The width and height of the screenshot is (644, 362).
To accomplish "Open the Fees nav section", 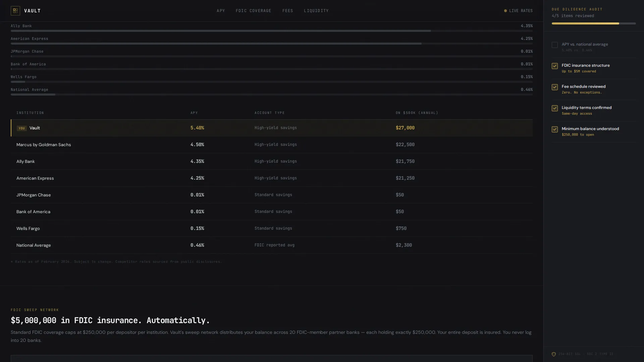I will point(288,11).
